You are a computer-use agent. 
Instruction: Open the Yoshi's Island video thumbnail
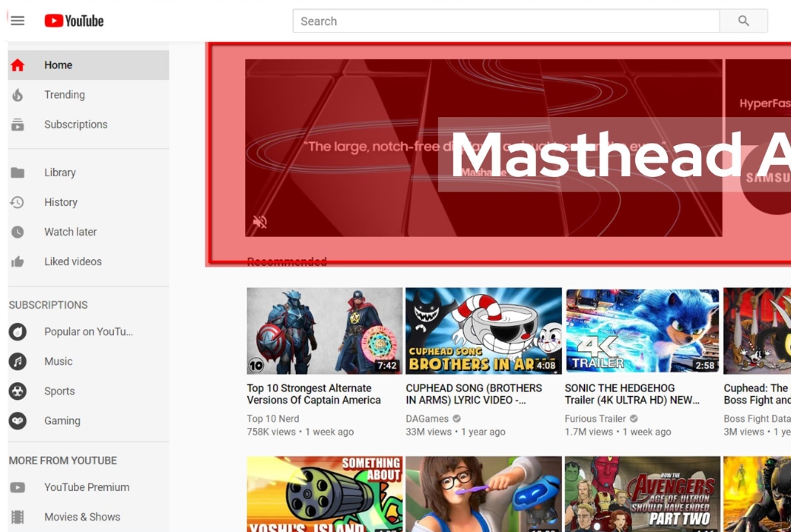(x=324, y=494)
